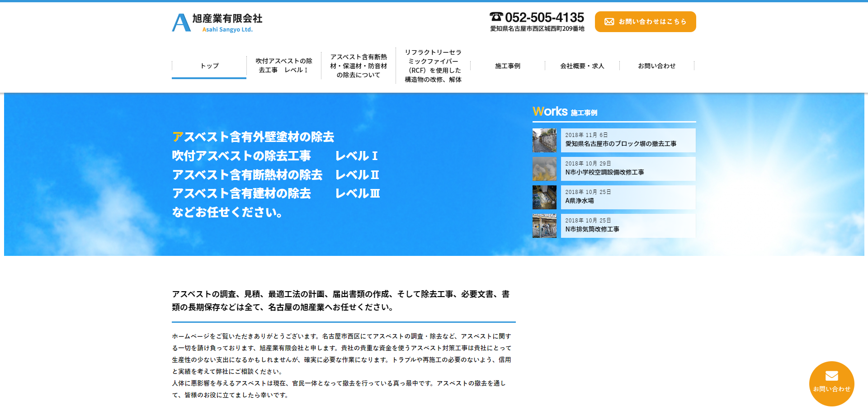Click the N市排気筒改修工事 thumbnail image

[544, 226]
